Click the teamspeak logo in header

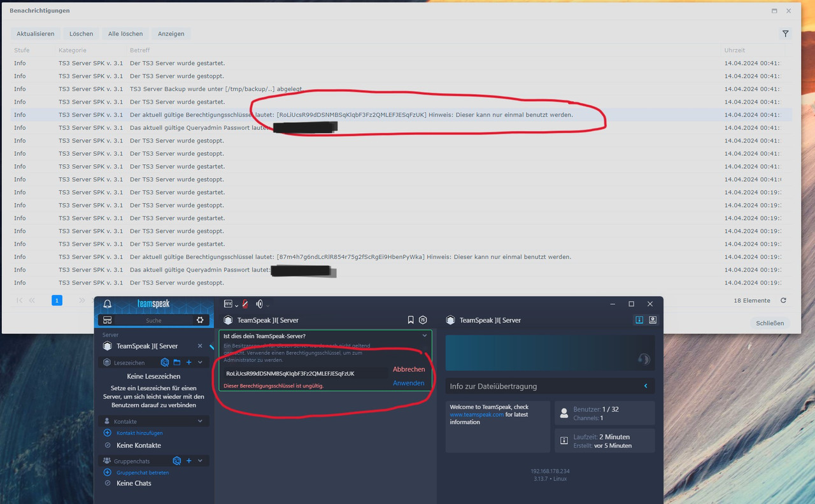153,304
